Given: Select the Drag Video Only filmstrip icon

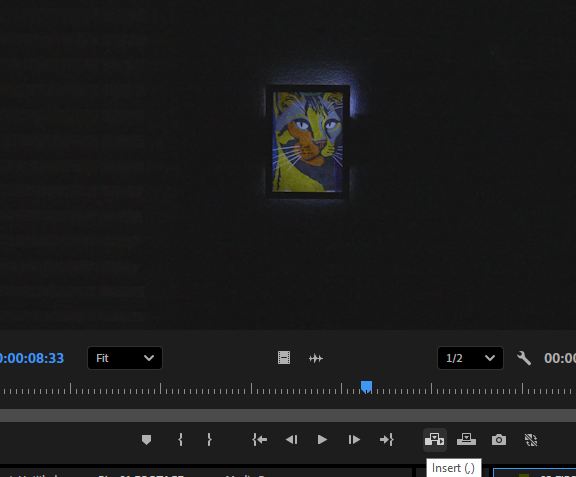Looking at the screenshot, I should (x=284, y=358).
